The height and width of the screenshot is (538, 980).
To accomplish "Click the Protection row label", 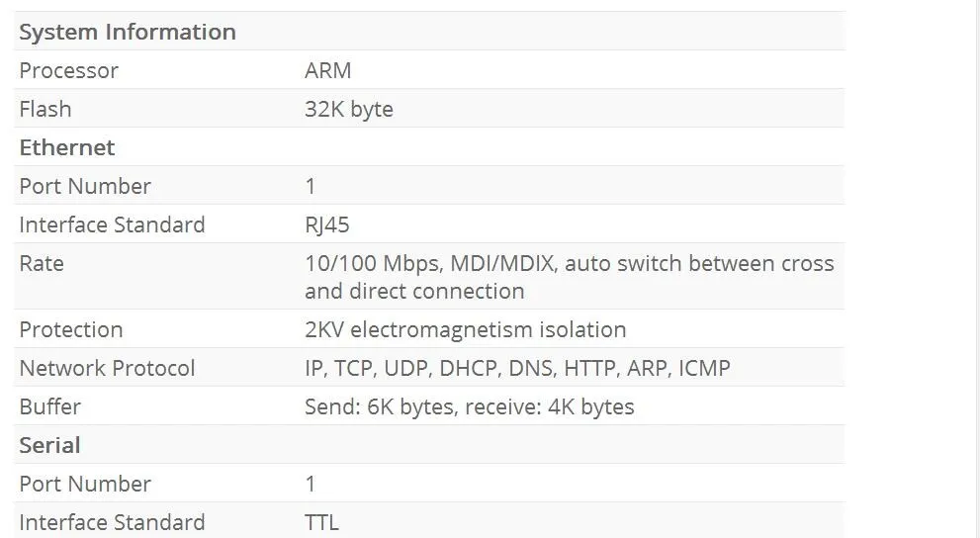I will point(71,329).
